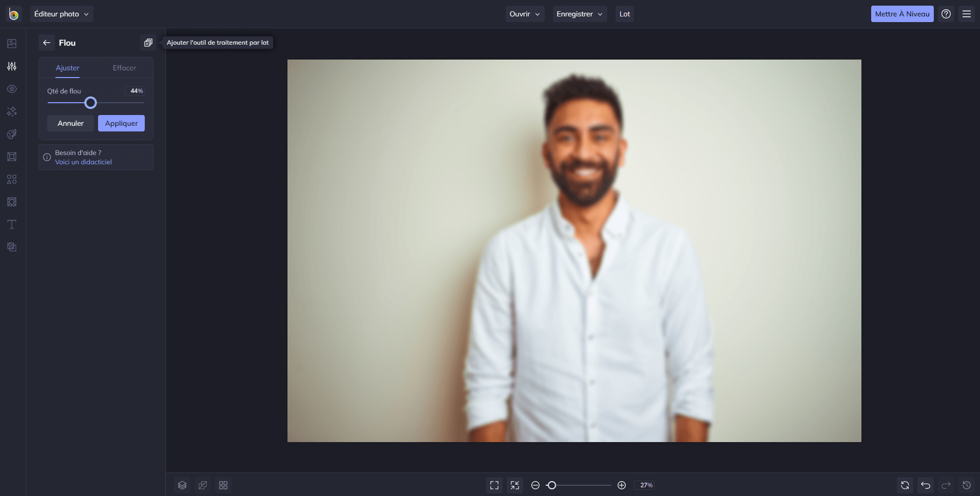Click the back arrow next to Flou

[x=47, y=43]
